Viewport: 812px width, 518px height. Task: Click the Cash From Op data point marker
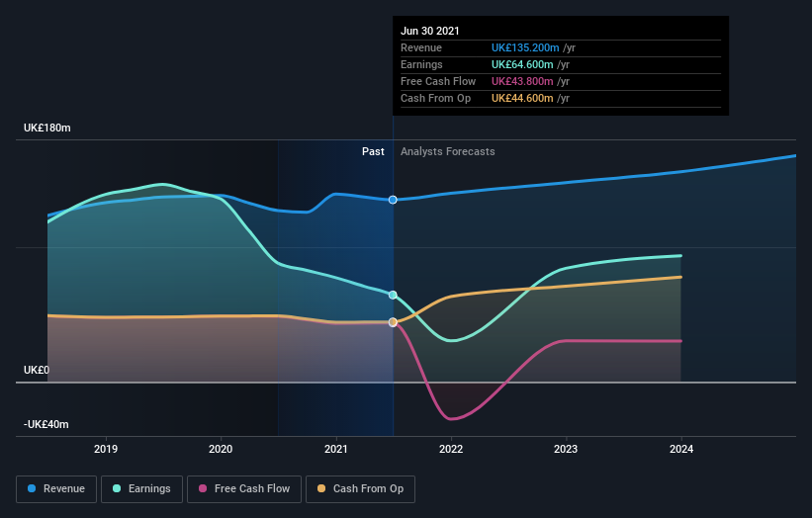coord(393,322)
